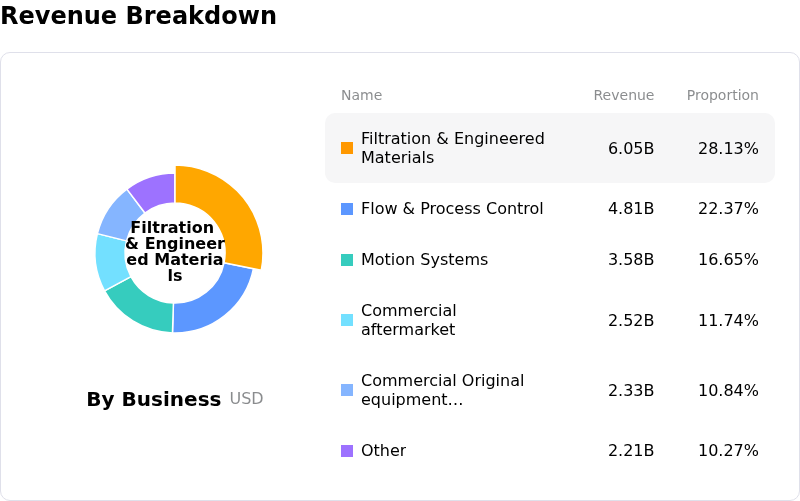
Task: Select the orange donut chart segment
Action: (230, 209)
